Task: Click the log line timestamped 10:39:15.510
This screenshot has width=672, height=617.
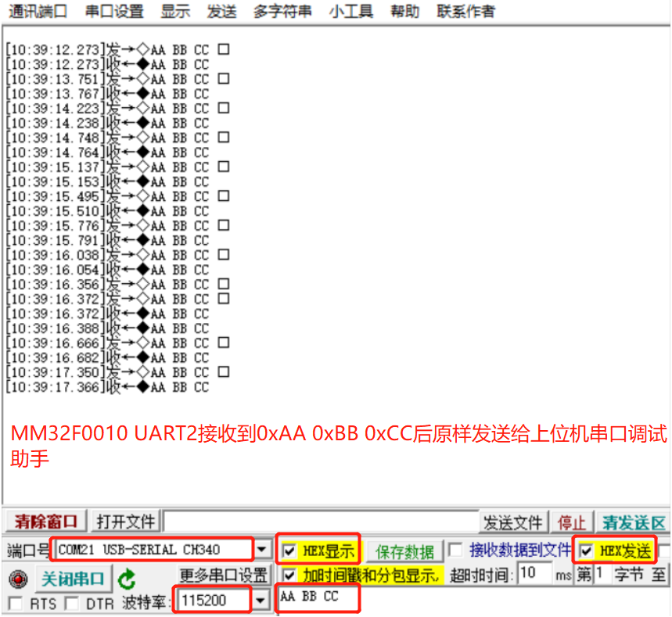Action: point(107,211)
